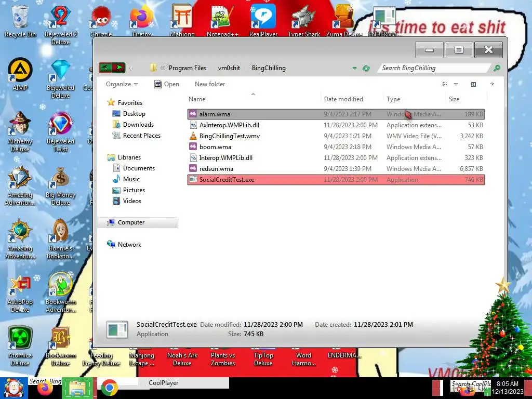Launch Typer Shark desktop shortcut
The height and width of the screenshot is (399, 532).
303,21
